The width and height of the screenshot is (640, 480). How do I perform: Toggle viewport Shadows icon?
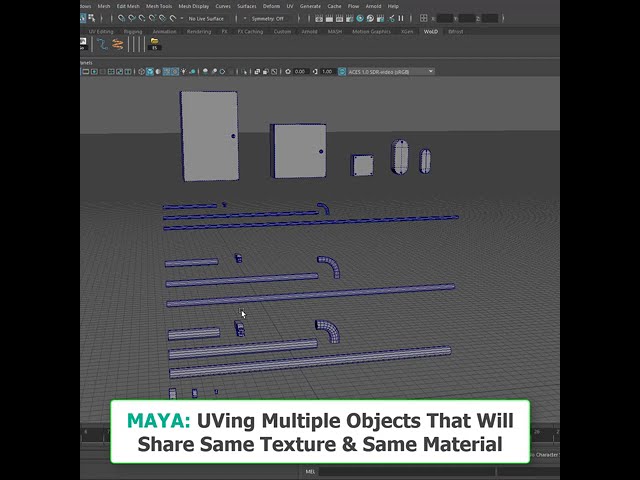point(192,71)
